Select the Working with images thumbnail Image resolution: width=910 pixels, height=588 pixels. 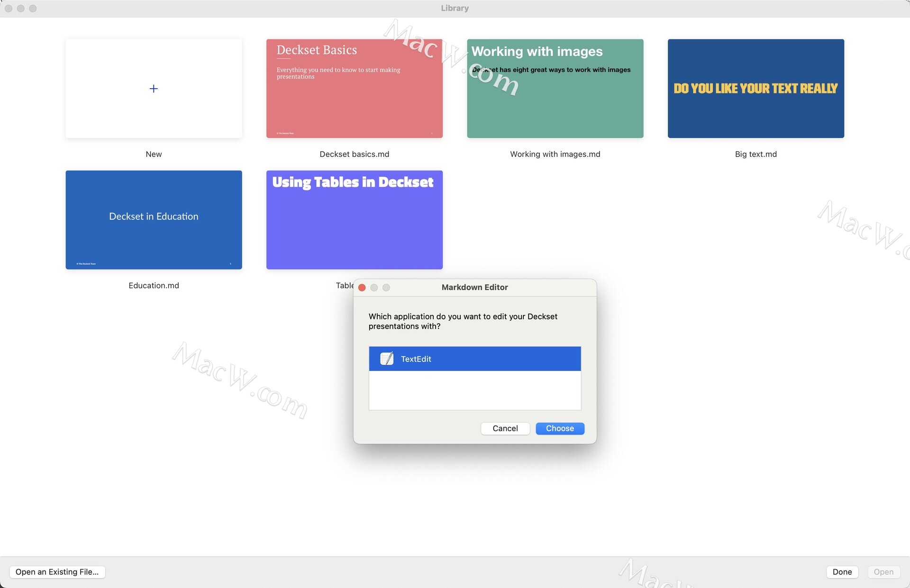click(555, 89)
